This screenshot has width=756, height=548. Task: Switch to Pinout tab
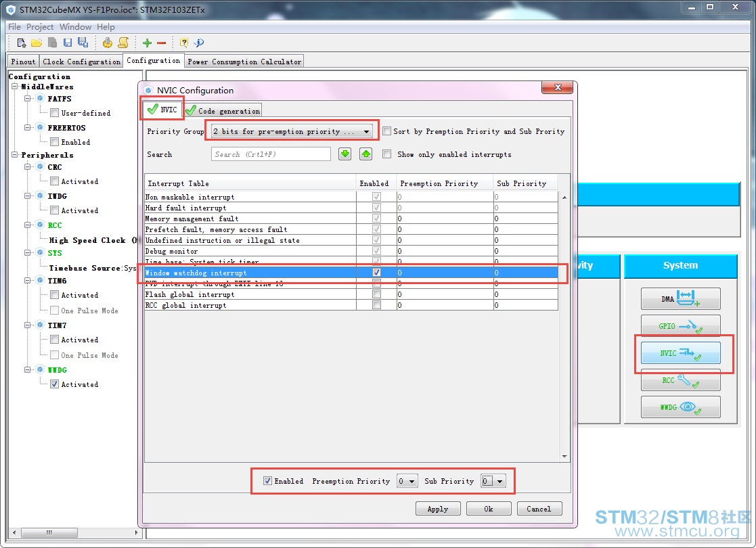pyautogui.click(x=23, y=62)
